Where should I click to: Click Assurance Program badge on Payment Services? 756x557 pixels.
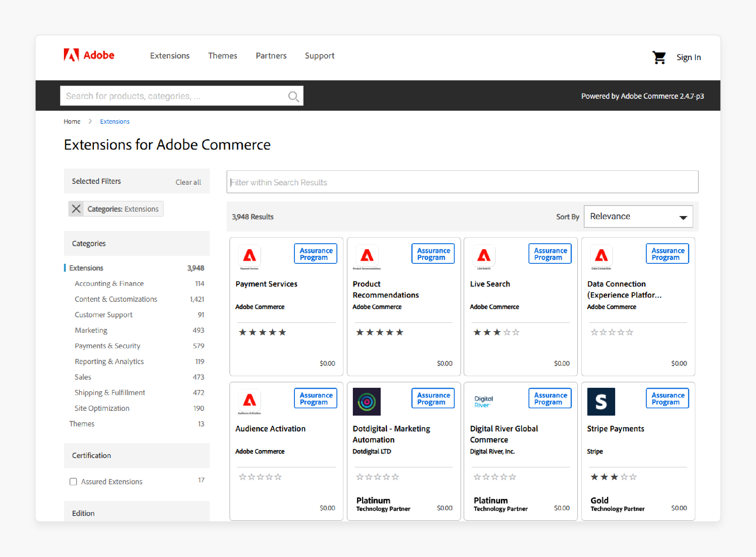coord(316,254)
